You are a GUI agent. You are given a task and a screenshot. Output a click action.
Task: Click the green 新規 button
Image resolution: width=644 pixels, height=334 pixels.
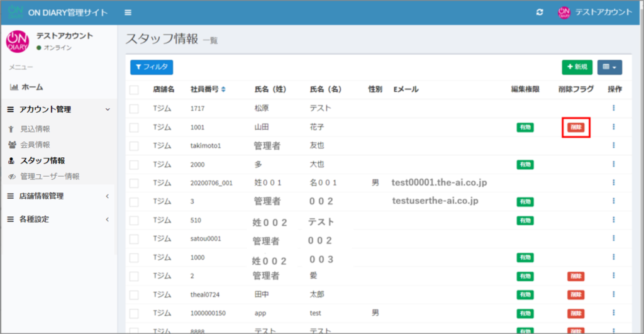click(x=577, y=67)
